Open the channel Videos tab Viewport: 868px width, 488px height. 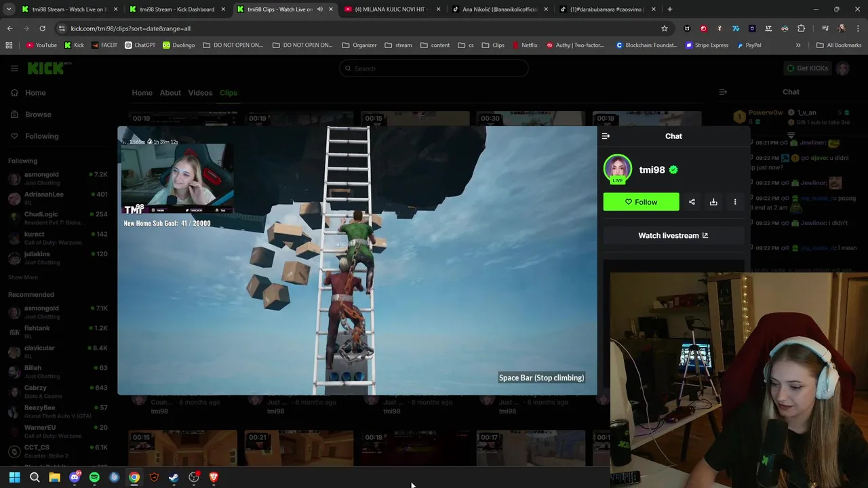[x=200, y=93]
